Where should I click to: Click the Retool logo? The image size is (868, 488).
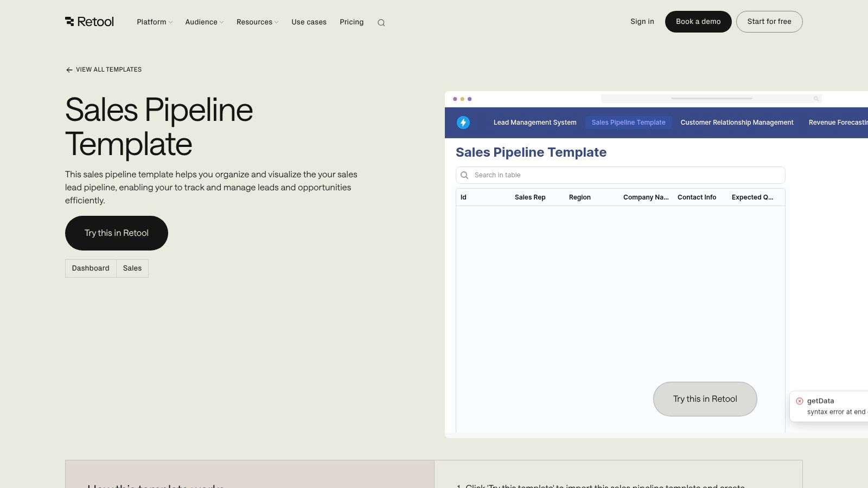[x=90, y=22]
